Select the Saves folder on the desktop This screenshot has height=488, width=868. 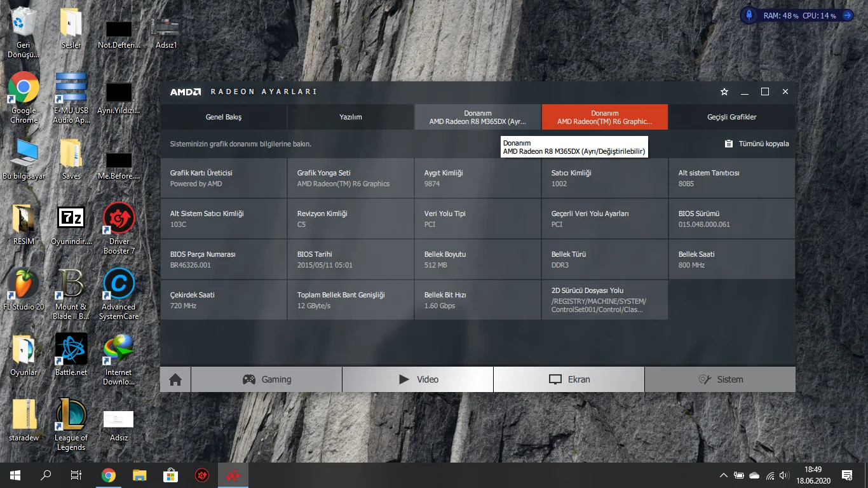71,159
